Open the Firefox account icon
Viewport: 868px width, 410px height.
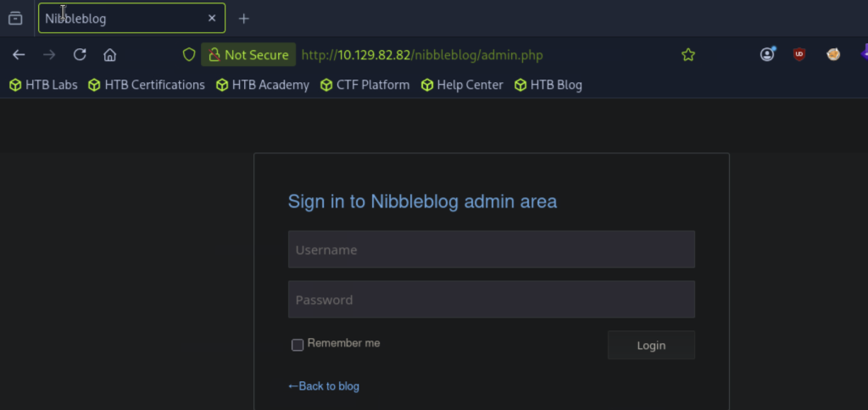tap(767, 54)
